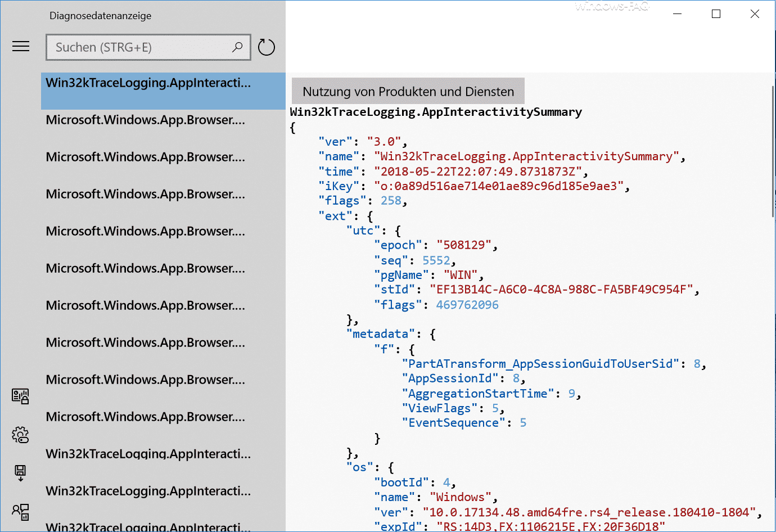Click the export data save icon

pyautogui.click(x=20, y=472)
